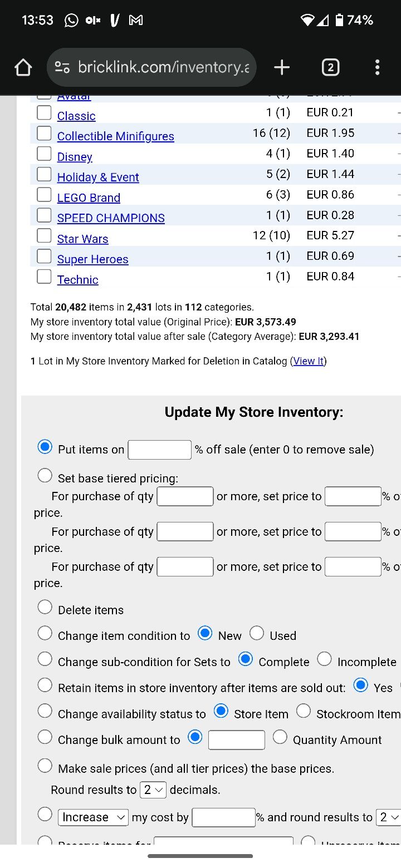Viewport: 401px width, 868px height.
Task: Open the round results dropdown after cost percentage
Action: [x=389, y=817]
